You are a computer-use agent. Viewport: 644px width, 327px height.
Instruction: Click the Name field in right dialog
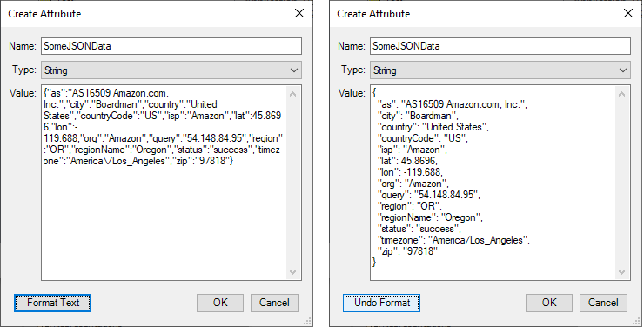[500, 46]
